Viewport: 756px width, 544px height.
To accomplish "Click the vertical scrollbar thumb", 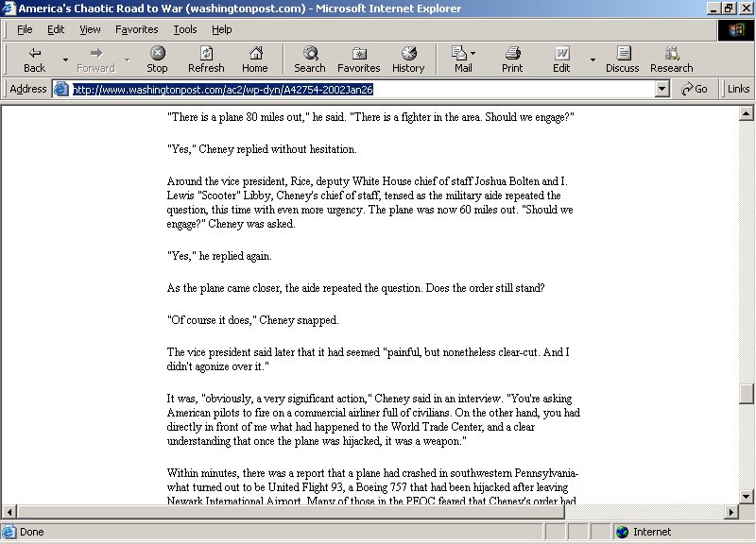I will (747, 394).
